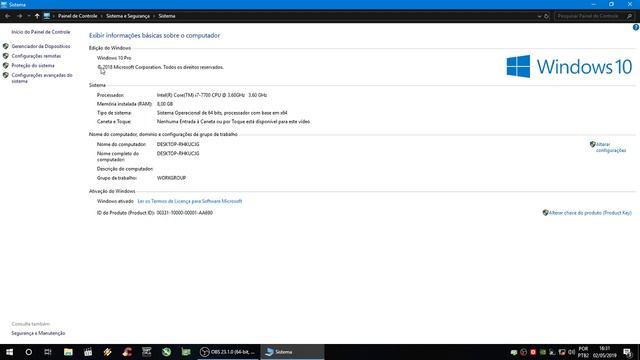Click the Windows ativado status text

[x=115, y=201]
